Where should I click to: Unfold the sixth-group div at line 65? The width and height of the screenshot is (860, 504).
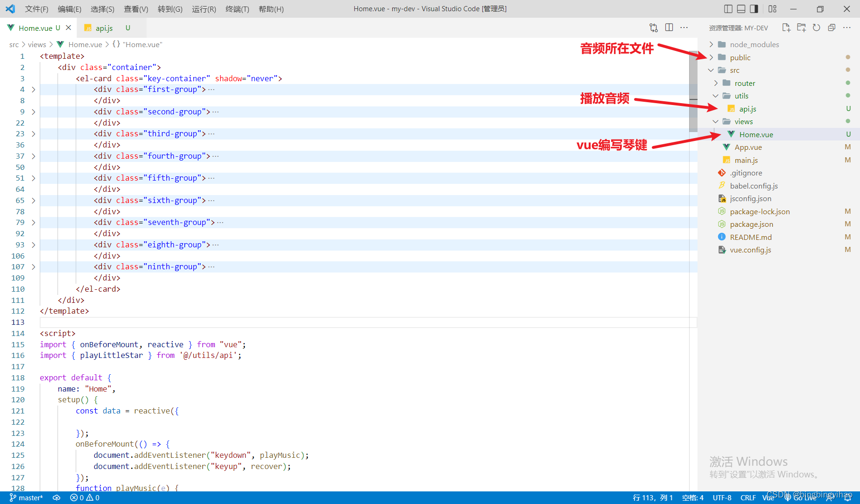(33, 200)
